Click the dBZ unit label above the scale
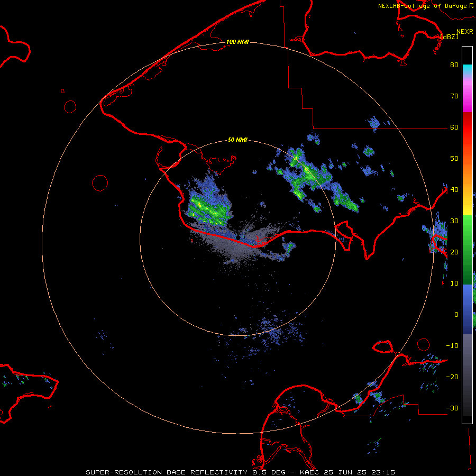 click(449, 36)
